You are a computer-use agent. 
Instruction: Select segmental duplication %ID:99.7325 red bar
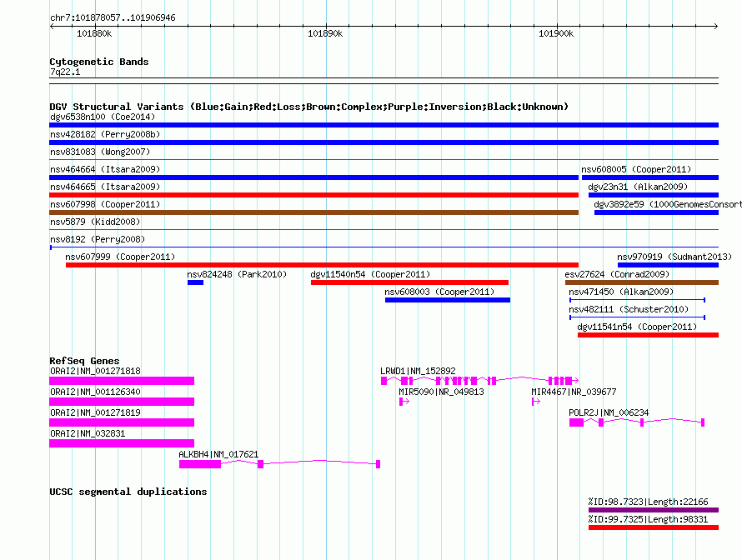654,527
